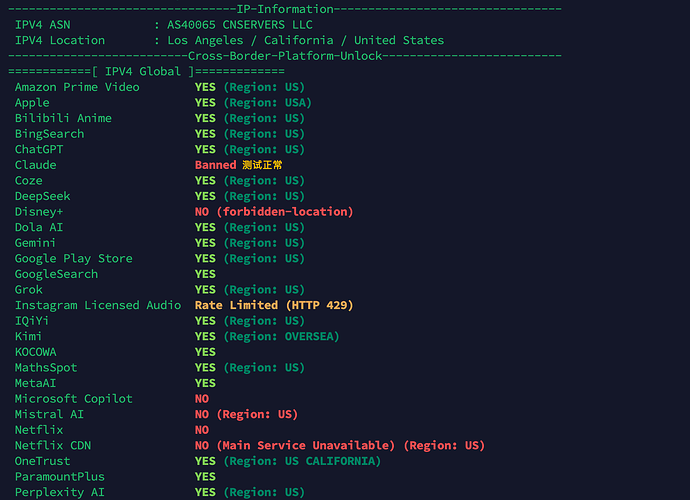Click 'YES (Region: US)' result for Grok

click(x=250, y=290)
